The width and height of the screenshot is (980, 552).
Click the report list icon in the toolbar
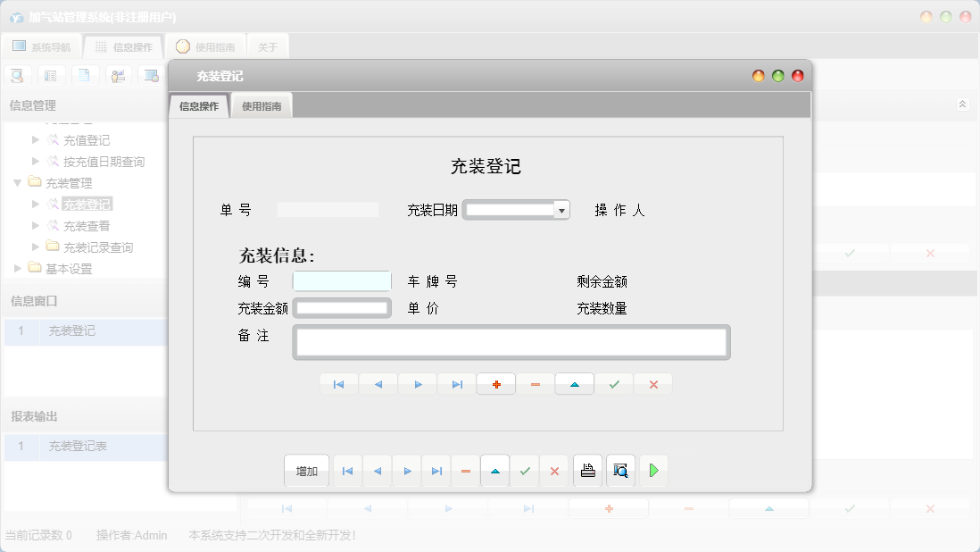coord(51,75)
